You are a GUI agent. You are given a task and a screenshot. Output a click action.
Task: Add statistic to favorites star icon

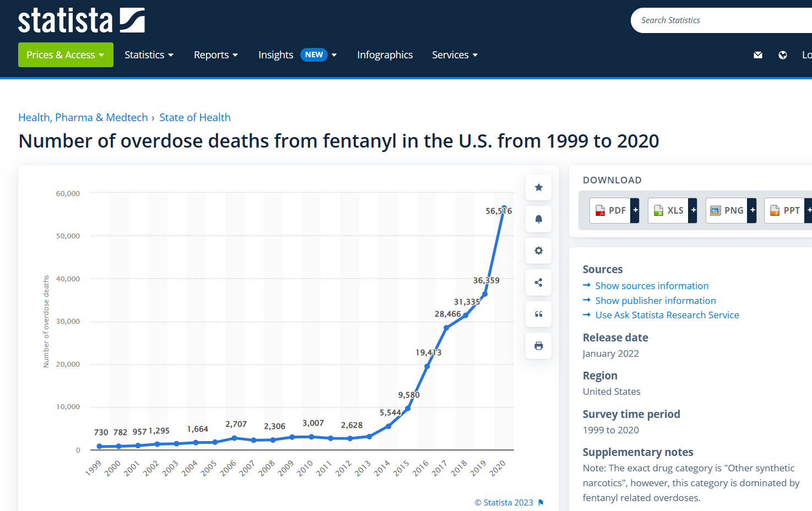point(539,187)
